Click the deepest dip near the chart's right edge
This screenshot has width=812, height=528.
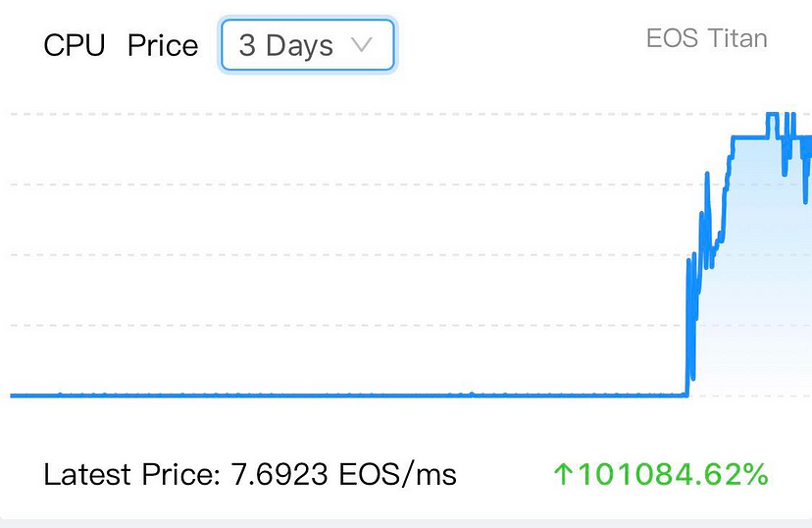pyautogui.click(x=805, y=199)
